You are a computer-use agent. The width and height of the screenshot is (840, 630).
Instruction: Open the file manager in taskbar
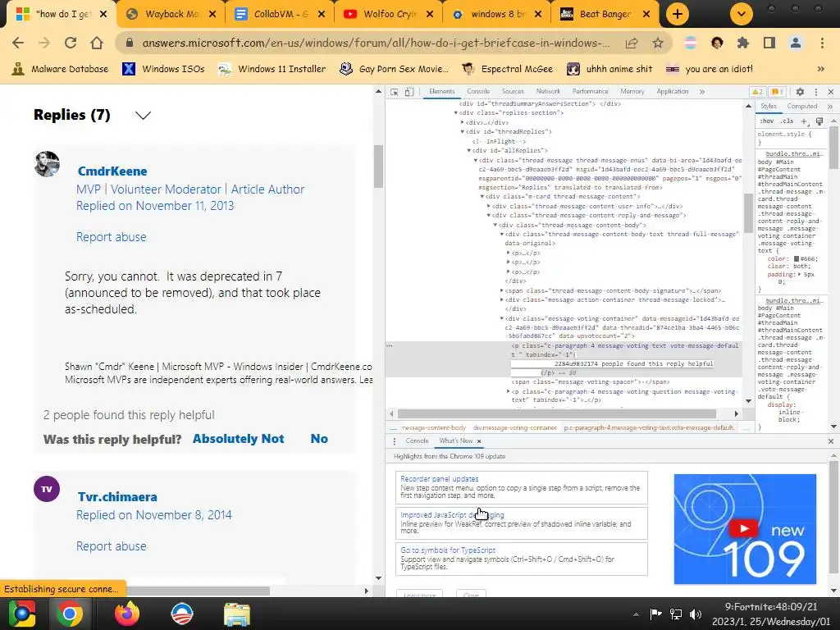pyautogui.click(x=236, y=614)
